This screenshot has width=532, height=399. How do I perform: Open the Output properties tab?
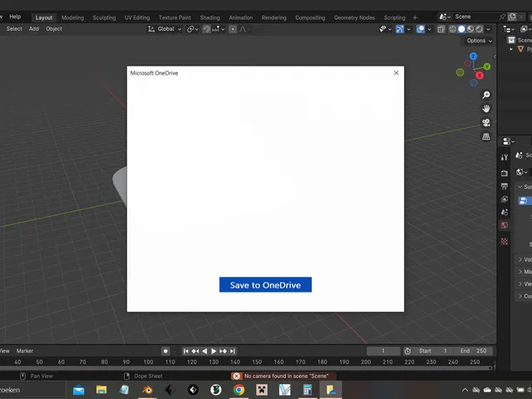[505, 186]
